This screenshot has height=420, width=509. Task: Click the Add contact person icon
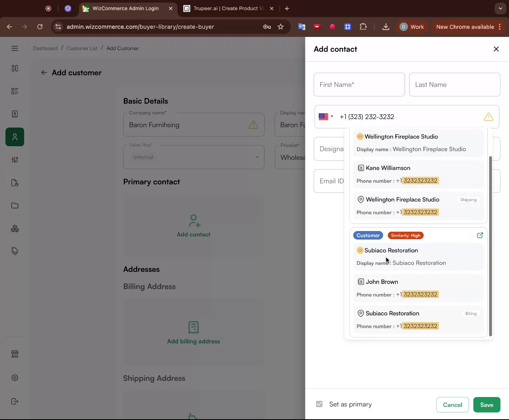click(x=194, y=221)
